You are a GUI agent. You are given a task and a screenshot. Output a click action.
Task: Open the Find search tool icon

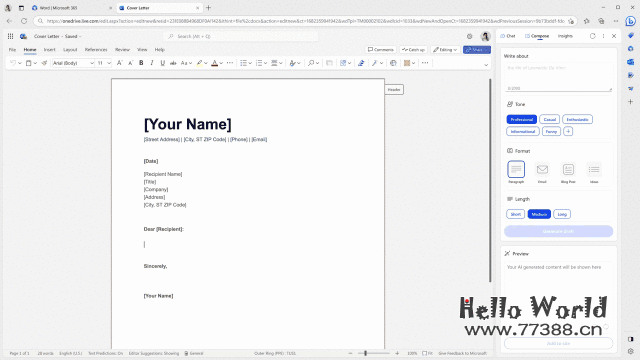(311, 63)
